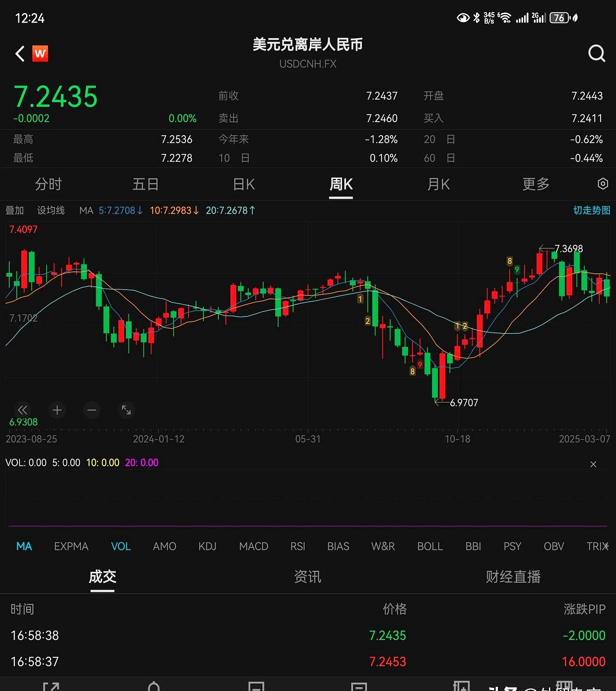Image resolution: width=616 pixels, height=691 pixels.
Task: Tap 切走势图 link
Action: (591, 210)
